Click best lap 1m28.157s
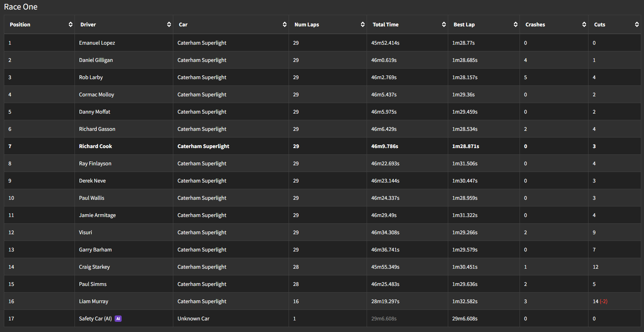This screenshot has width=644, height=332. tap(465, 77)
